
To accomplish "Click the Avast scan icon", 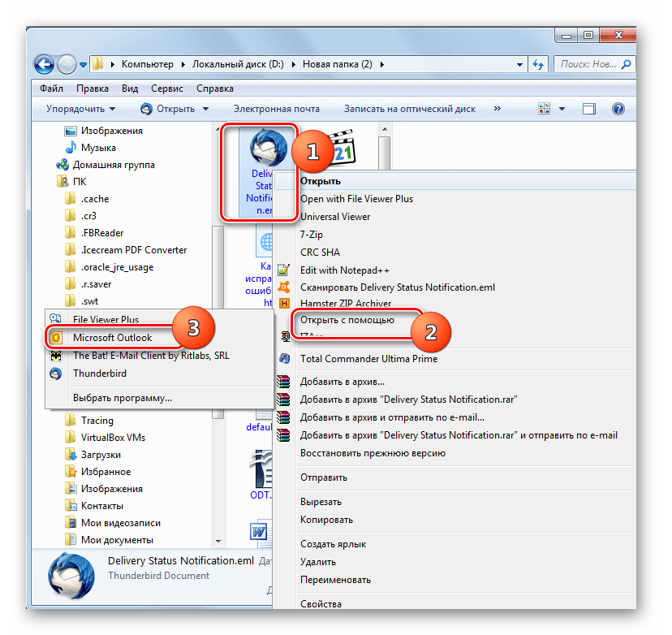I will [284, 287].
